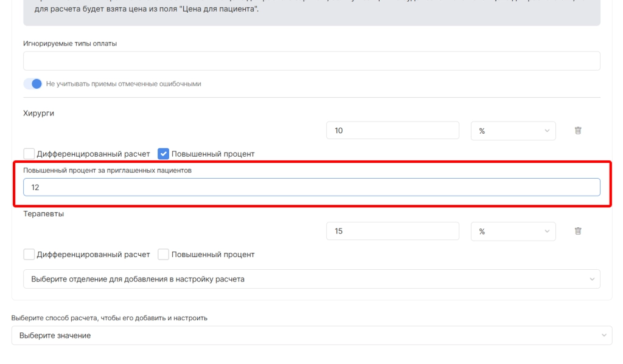Open the % unit dropdown for Хирурги
Screen dimensions: 623x364
click(513, 131)
